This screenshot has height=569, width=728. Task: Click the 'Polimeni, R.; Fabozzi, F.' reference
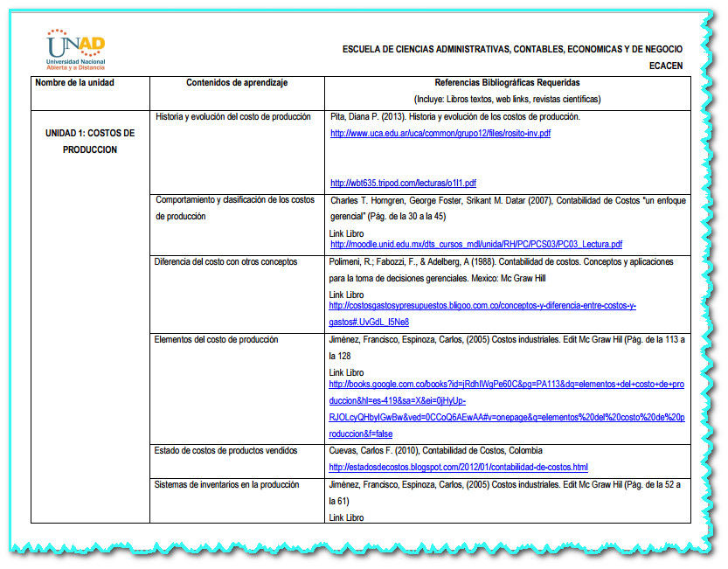point(501,270)
